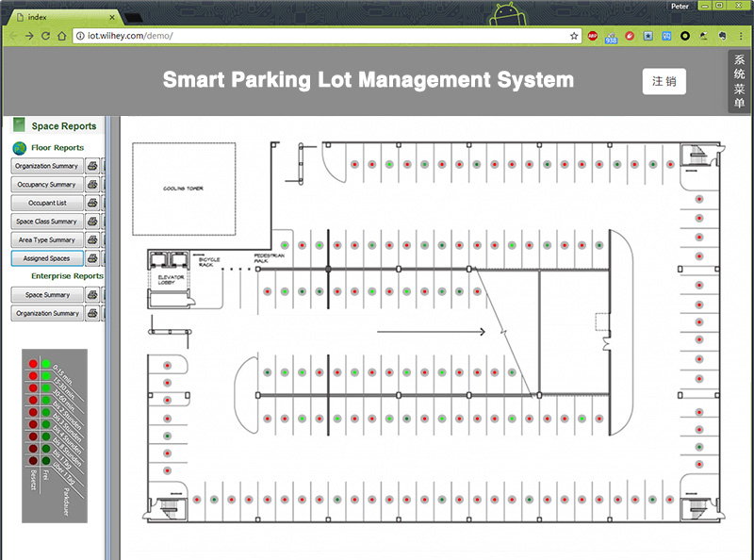The height and width of the screenshot is (560, 754).
Task: Print Area Type Summary via printer icon
Action: point(92,239)
